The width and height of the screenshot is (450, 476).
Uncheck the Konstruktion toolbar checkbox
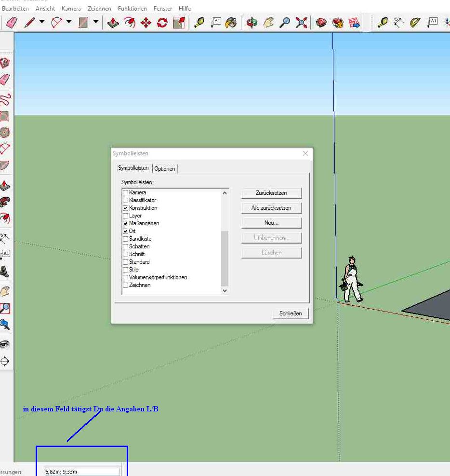click(126, 208)
